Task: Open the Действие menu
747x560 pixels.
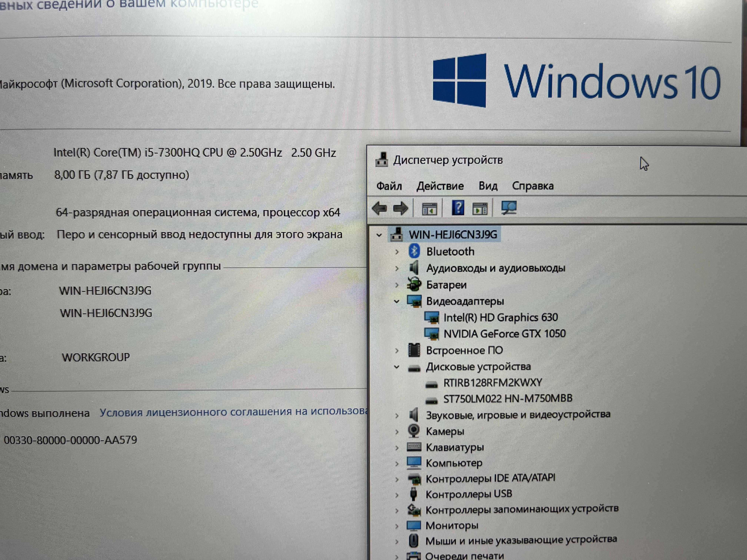Action: [440, 186]
